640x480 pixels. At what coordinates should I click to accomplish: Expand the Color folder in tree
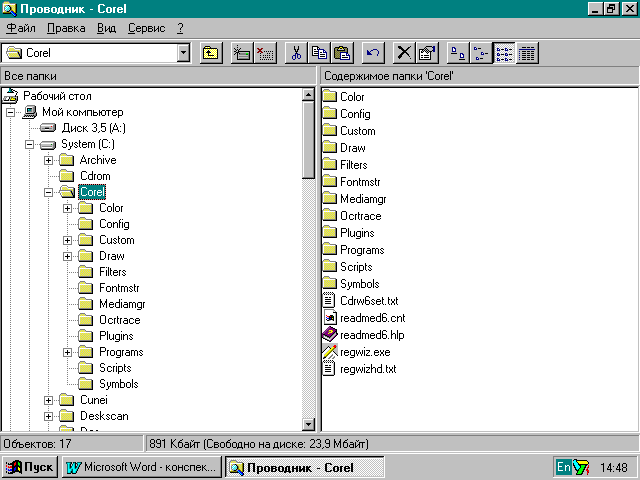click(x=67, y=209)
